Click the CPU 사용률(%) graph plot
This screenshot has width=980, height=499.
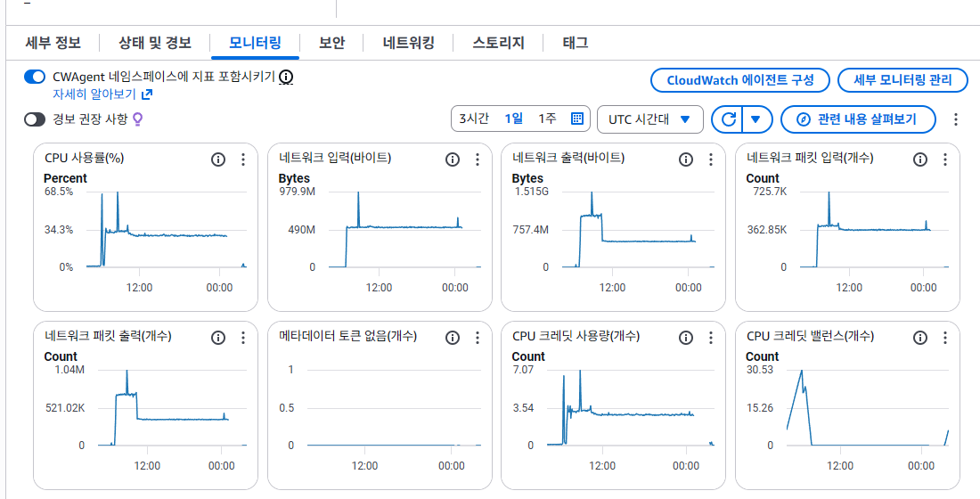(x=167, y=230)
